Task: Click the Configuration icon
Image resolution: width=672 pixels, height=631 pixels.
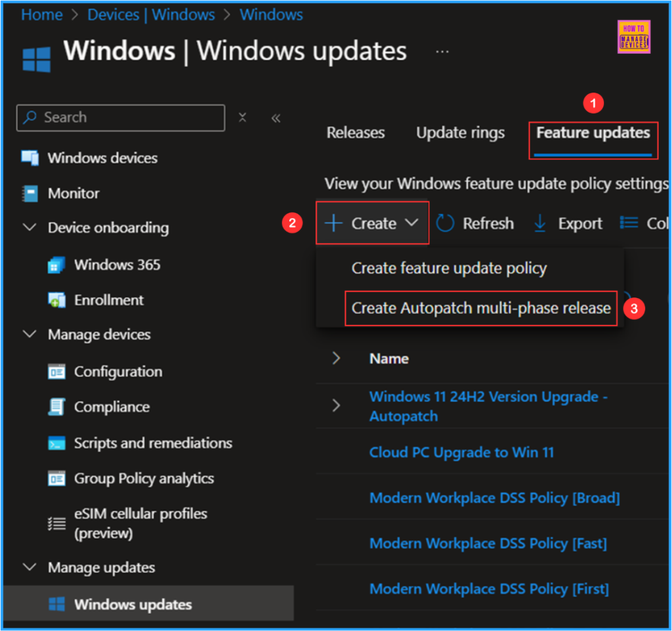Action: click(56, 372)
